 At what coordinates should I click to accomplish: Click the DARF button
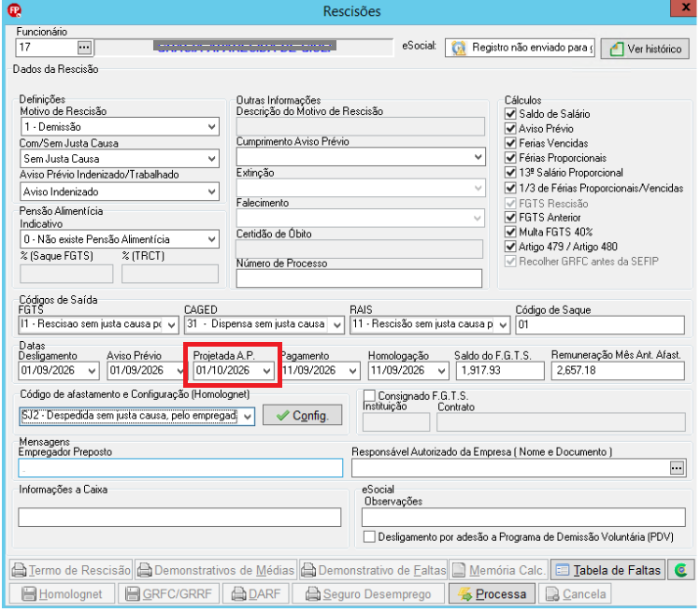pos(255,594)
